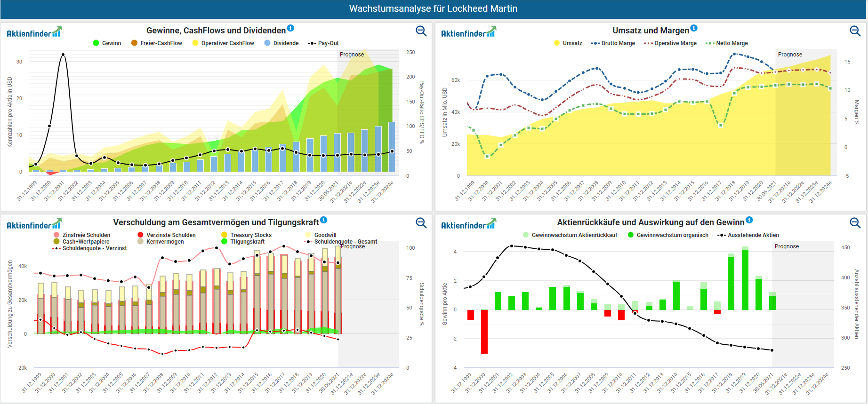Click the Wachstumsanalyse für Lockheed Martin header
The width and height of the screenshot is (868, 404).
pos(433,9)
